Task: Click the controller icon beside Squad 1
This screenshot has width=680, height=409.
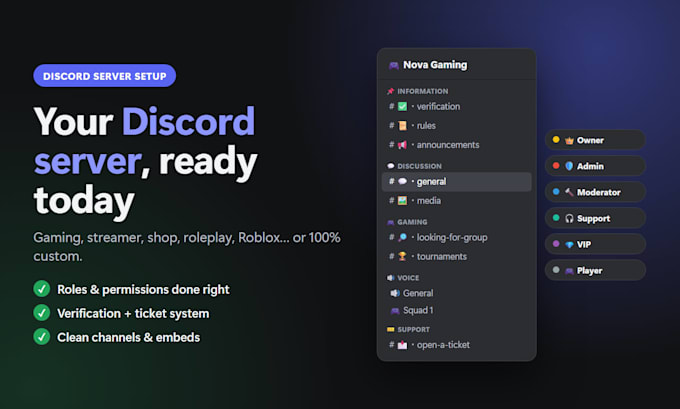Action: point(395,311)
